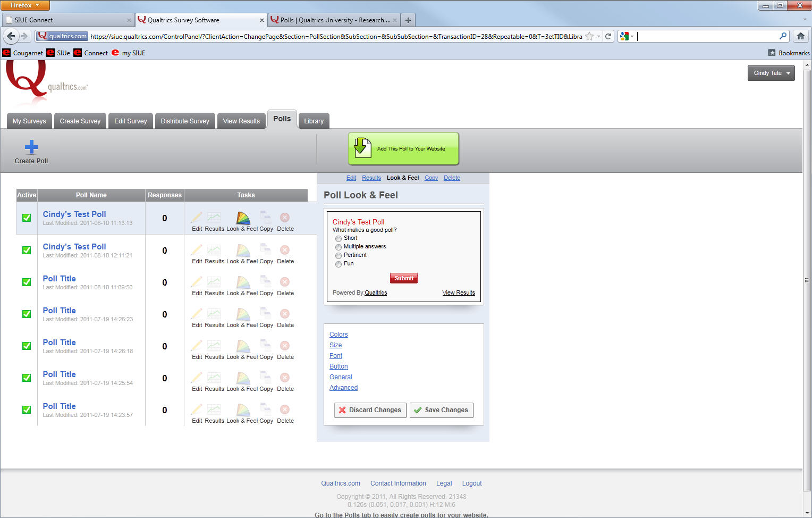812x518 pixels.
Task: Click the Look & Feel color fan icon in the first row
Action: tap(243, 218)
